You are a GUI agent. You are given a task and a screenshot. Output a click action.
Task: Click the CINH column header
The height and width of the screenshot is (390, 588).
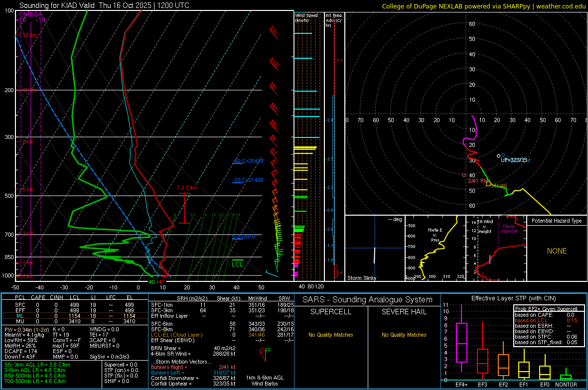[57, 297]
